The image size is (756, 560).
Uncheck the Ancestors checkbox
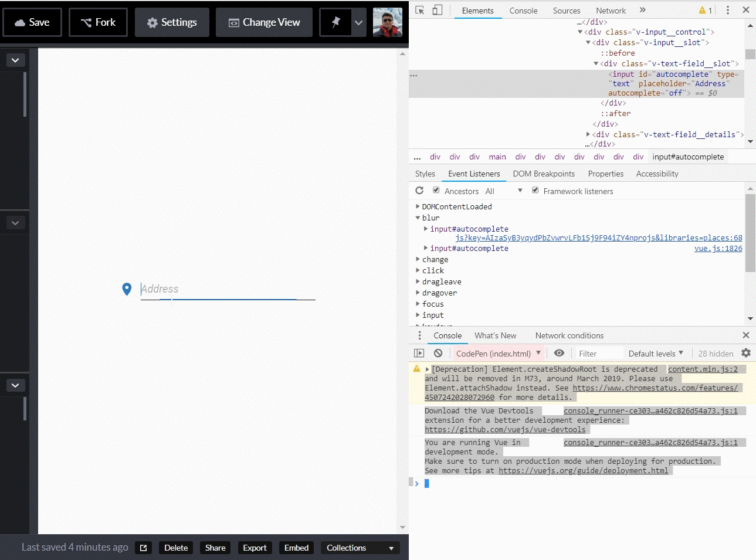click(436, 190)
